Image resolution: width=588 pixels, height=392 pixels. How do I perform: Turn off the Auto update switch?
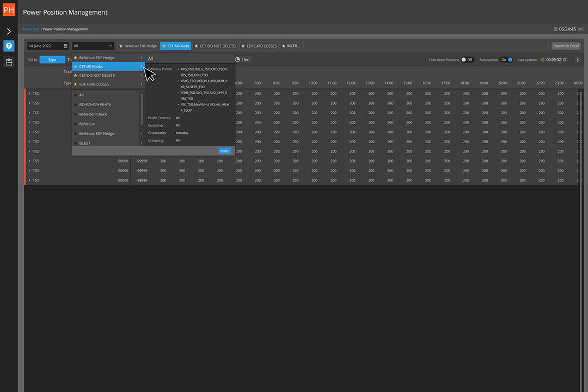[x=507, y=60]
